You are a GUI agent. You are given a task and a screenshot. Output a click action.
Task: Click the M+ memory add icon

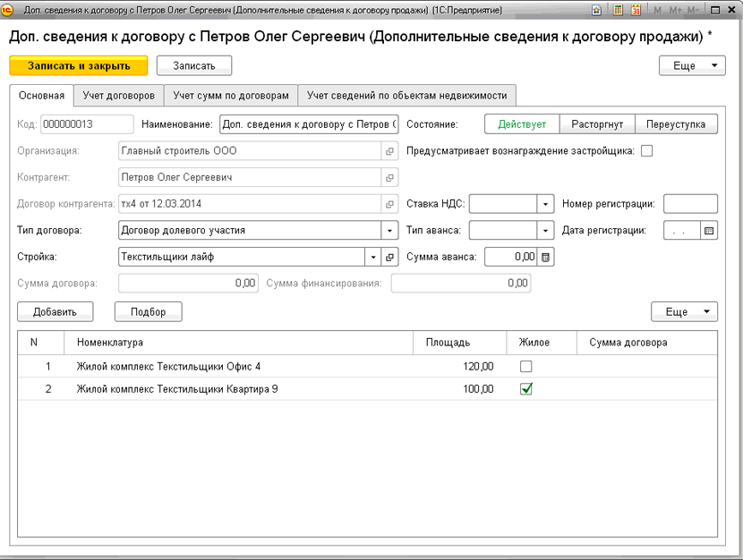tap(675, 10)
